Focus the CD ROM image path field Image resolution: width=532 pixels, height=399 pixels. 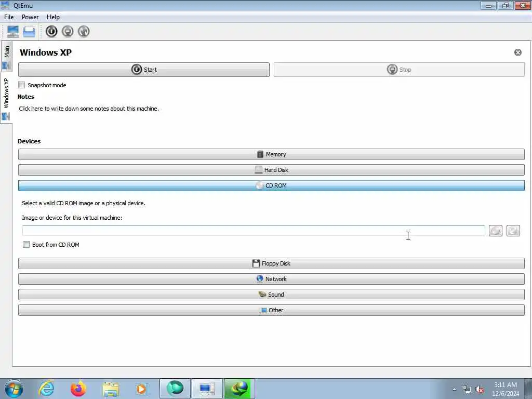(254, 231)
